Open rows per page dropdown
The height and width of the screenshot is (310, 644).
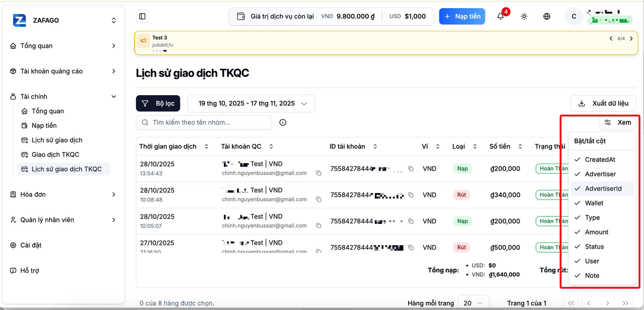click(473, 303)
